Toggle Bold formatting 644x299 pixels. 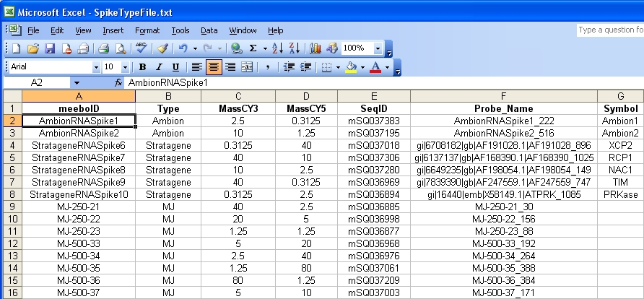click(x=143, y=67)
